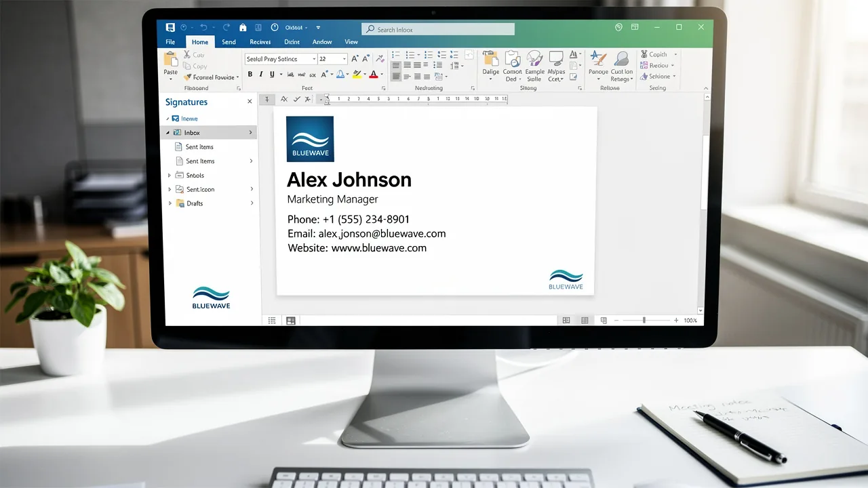Click the layout grid icon in title bar
868x488 pixels.
click(x=635, y=28)
